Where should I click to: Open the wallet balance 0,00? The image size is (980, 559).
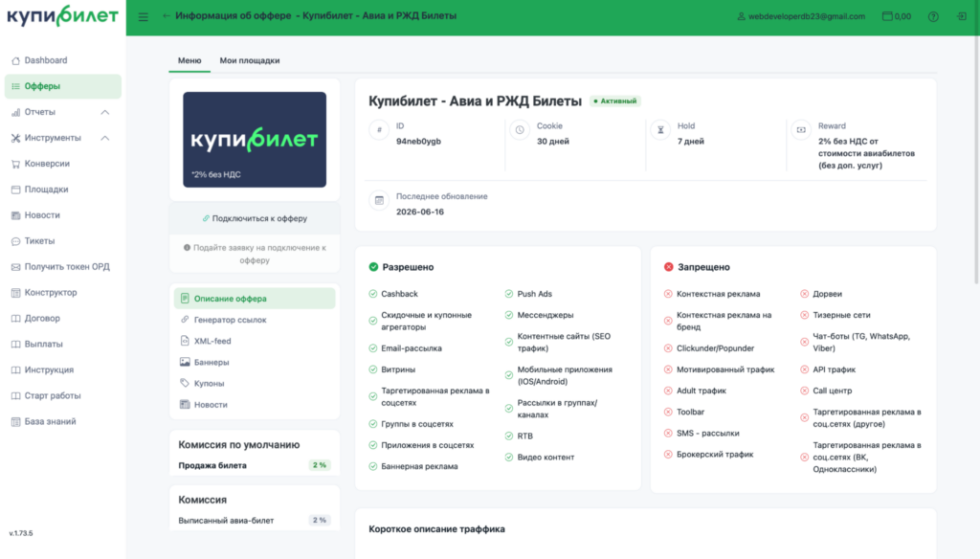point(896,16)
